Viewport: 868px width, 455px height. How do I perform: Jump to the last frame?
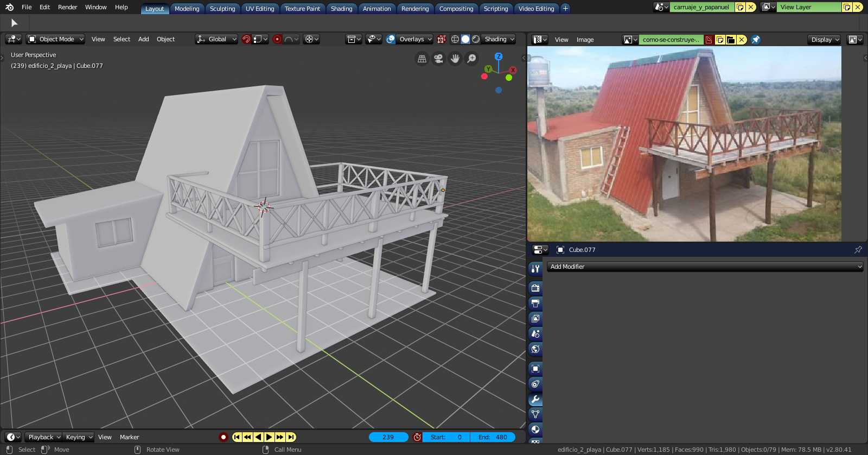pyautogui.click(x=291, y=437)
